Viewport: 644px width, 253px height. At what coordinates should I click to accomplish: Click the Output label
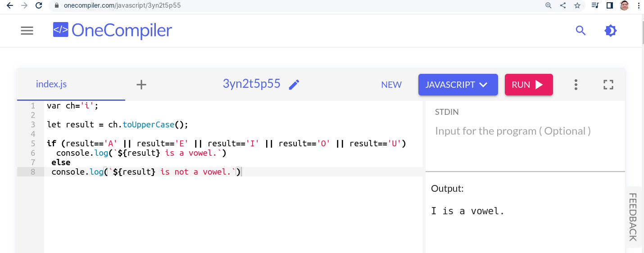(x=447, y=189)
